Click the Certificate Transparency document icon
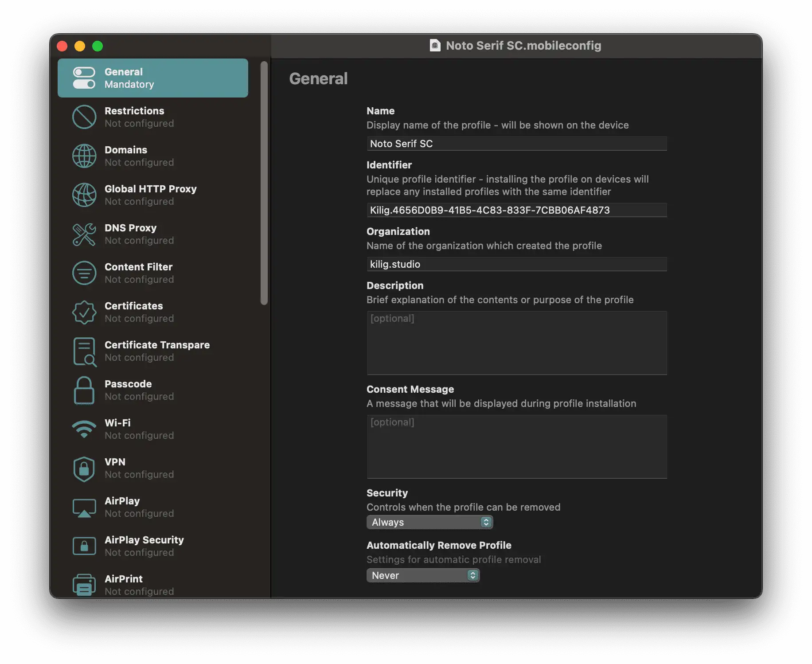812x664 pixels. tap(84, 352)
